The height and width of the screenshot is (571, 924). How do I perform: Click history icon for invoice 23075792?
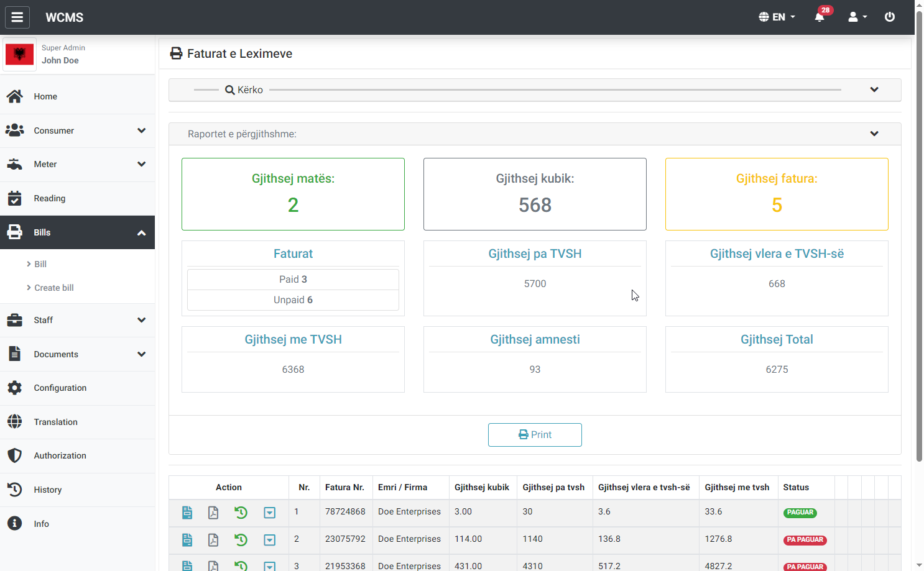tap(241, 540)
